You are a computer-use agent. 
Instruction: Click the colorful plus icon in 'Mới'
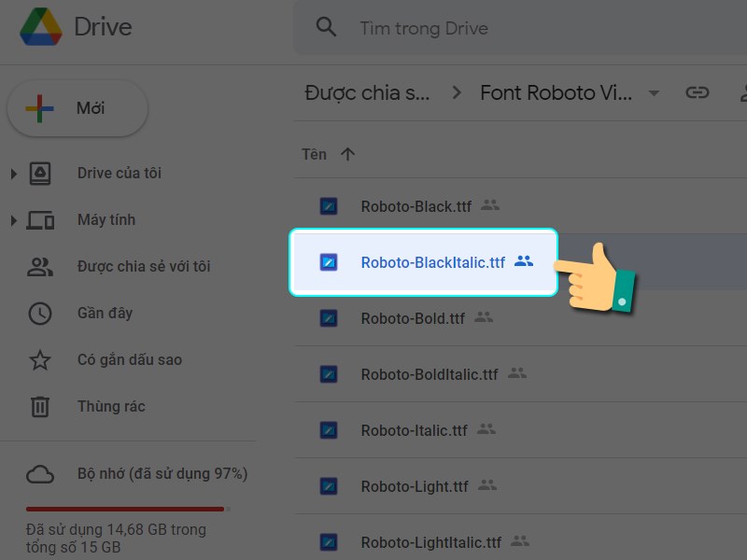39,108
